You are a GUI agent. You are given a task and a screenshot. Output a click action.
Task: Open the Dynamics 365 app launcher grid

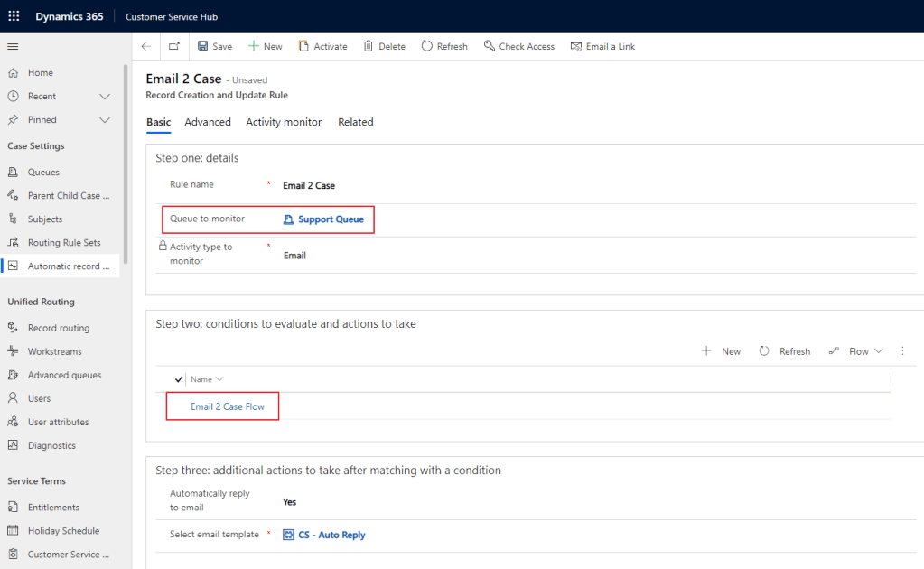(x=14, y=16)
